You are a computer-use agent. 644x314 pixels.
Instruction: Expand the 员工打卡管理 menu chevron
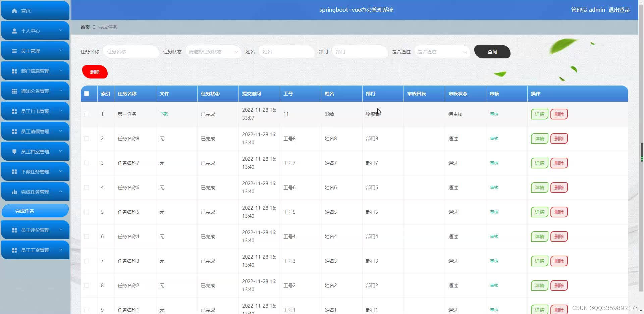(x=61, y=111)
